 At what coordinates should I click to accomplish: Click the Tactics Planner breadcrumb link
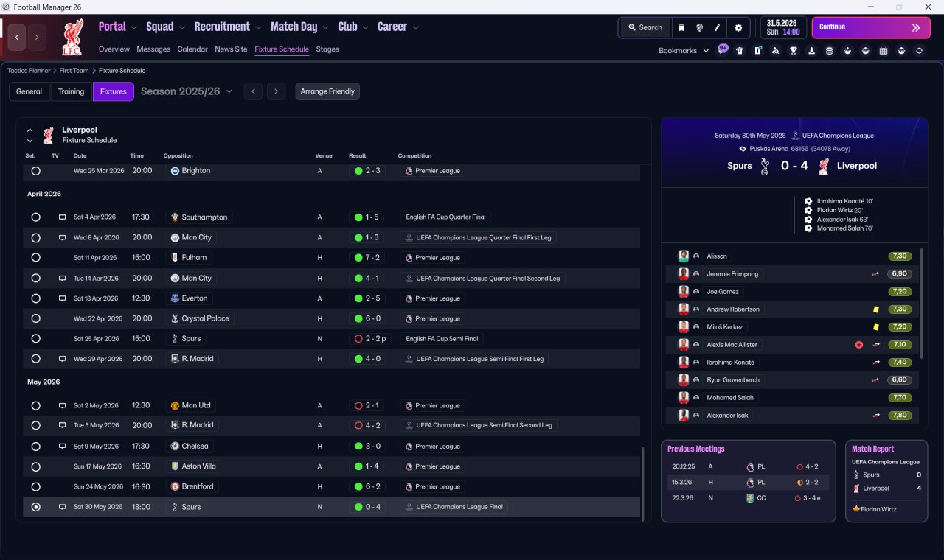click(x=29, y=71)
